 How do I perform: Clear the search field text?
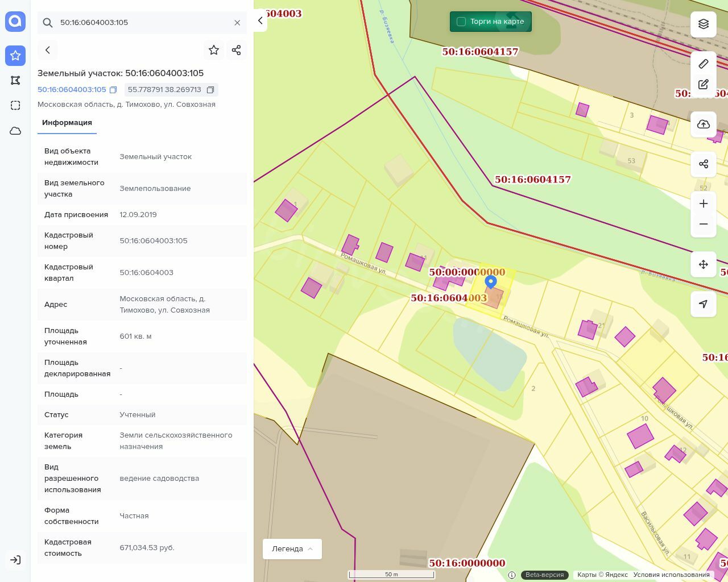click(237, 23)
